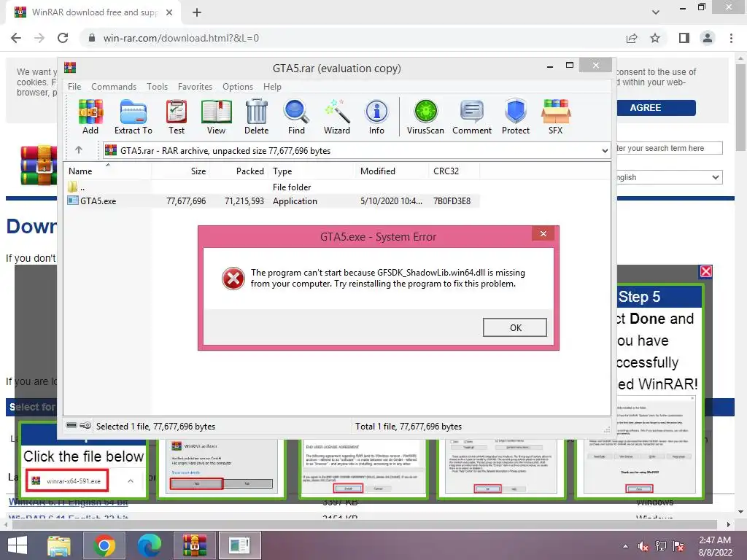Screen dimensions: 747x560
Task: Show hidden tray icons arrow
Action: [x=625, y=546]
